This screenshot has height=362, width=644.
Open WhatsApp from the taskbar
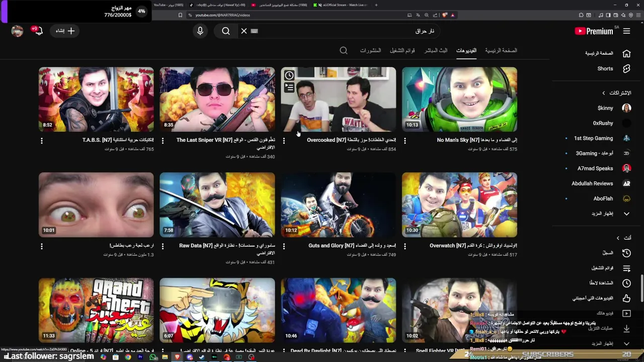pyautogui.click(x=153, y=357)
